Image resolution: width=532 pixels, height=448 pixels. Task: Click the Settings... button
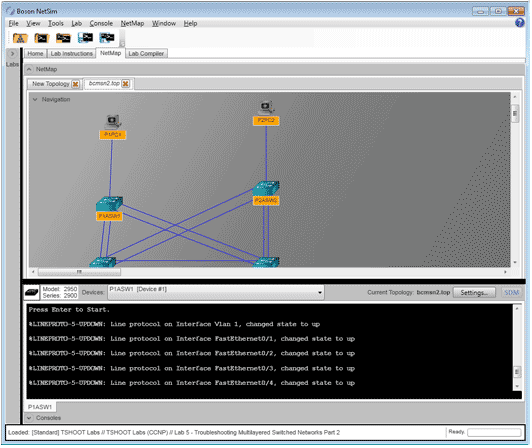474,293
